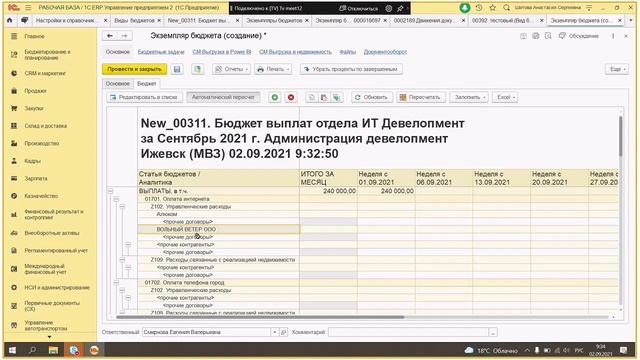Viewport: 640px width, 360px height.
Task: Open the Заполнить dropdown button
Action: click(x=469, y=97)
